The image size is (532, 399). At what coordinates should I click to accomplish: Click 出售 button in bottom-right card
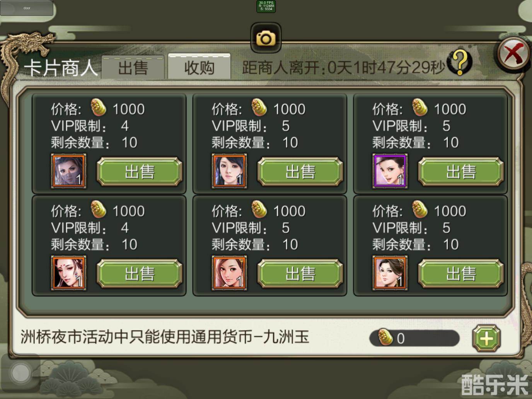461,273
